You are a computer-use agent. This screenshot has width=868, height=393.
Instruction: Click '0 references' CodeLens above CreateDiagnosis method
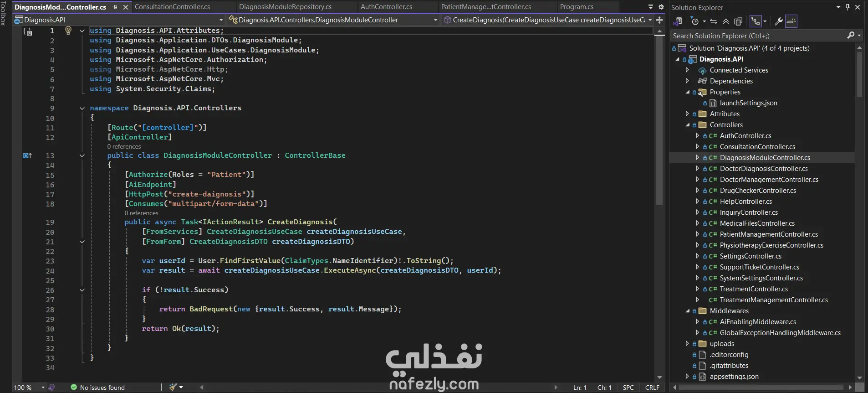click(x=141, y=213)
